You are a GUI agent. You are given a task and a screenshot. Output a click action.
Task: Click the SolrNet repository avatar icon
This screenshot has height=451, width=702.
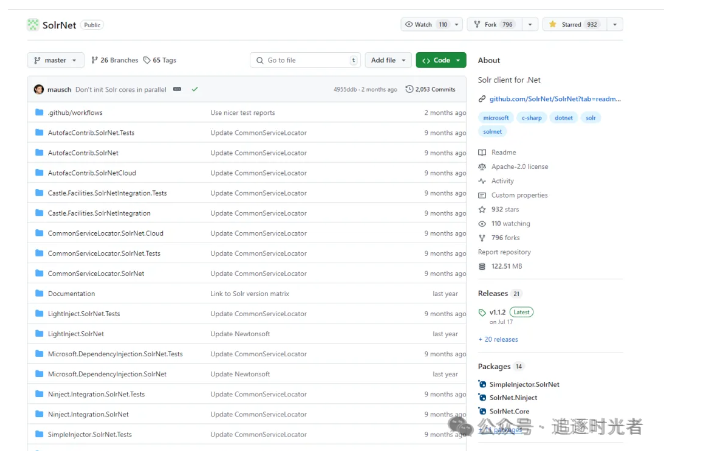click(33, 25)
